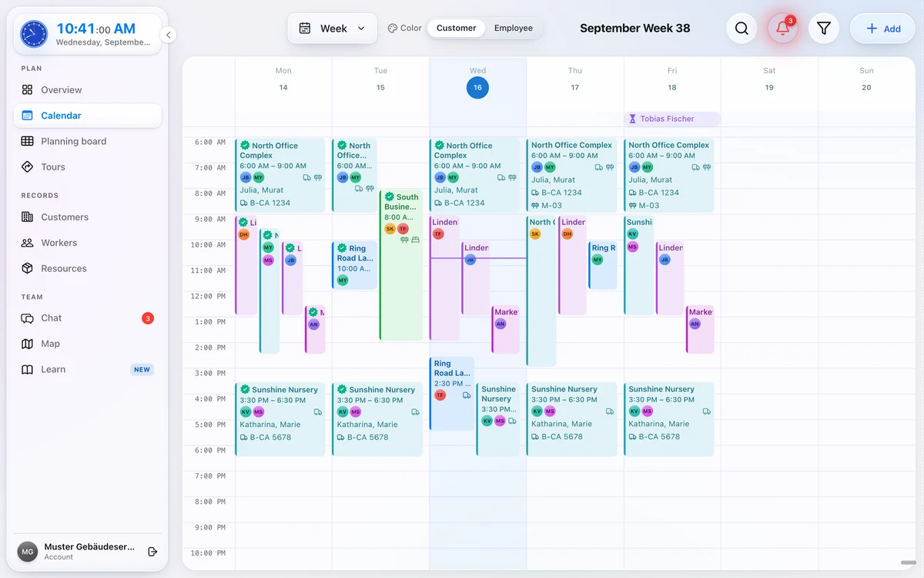
Task: Click the Learn book icon
Action: click(x=28, y=369)
